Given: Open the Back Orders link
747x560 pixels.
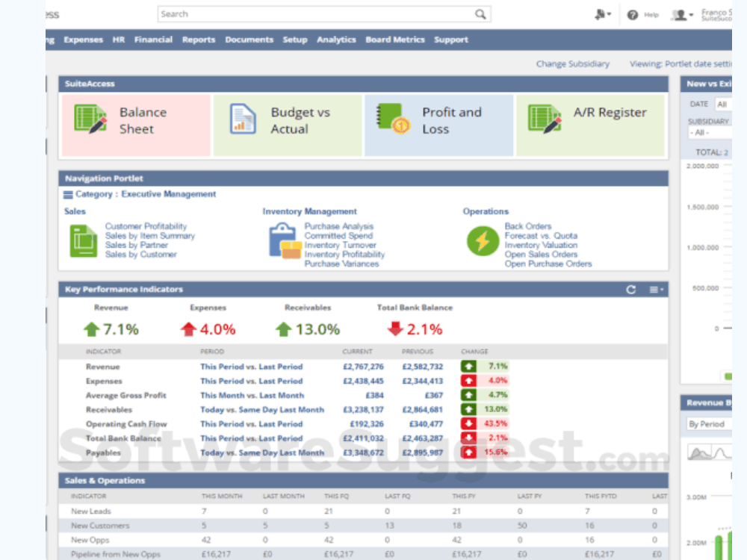Looking at the screenshot, I should pos(528,226).
